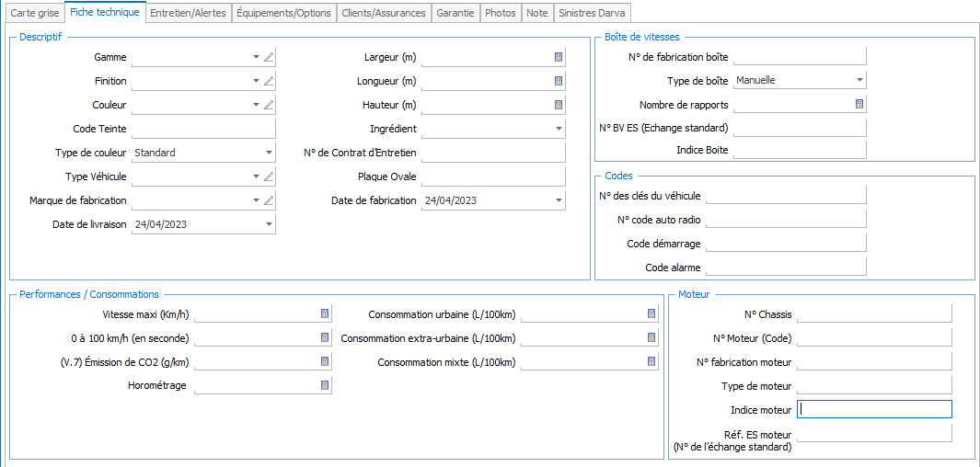Expand the Date de fabrication date picker
Viewport: 980px width, 467px height.
559,200
